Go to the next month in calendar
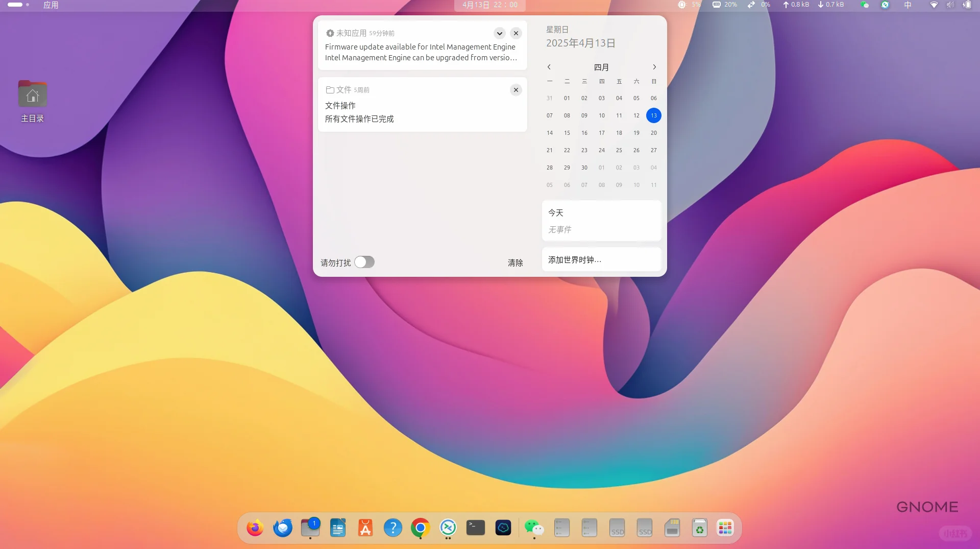The image size is (980, 549). click(x=654, y=66)
